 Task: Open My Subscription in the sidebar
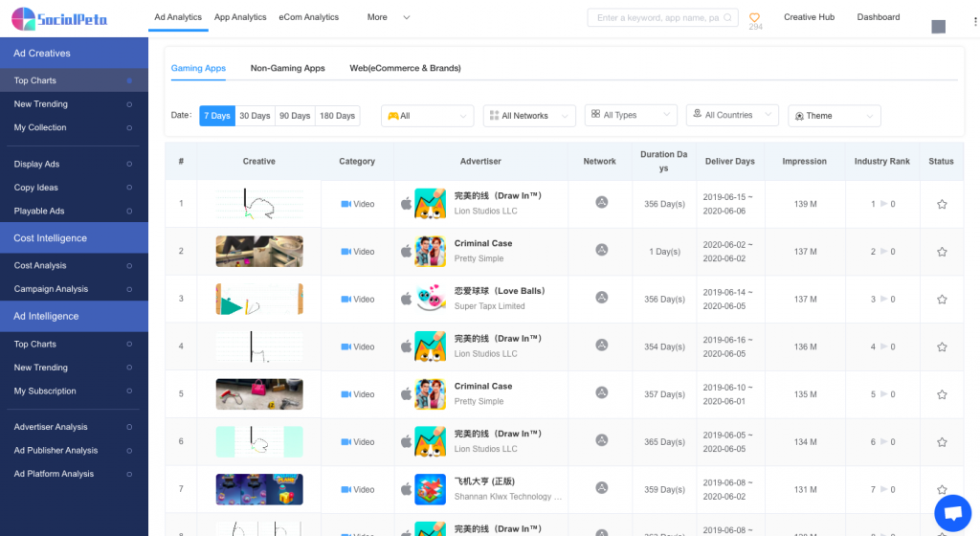tap(74, 391)
